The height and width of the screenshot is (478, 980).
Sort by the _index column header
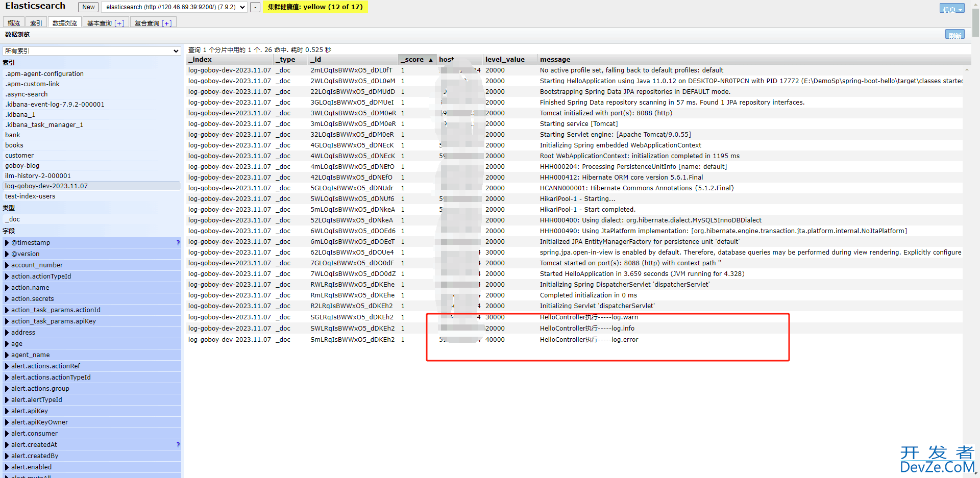[230, 60]
